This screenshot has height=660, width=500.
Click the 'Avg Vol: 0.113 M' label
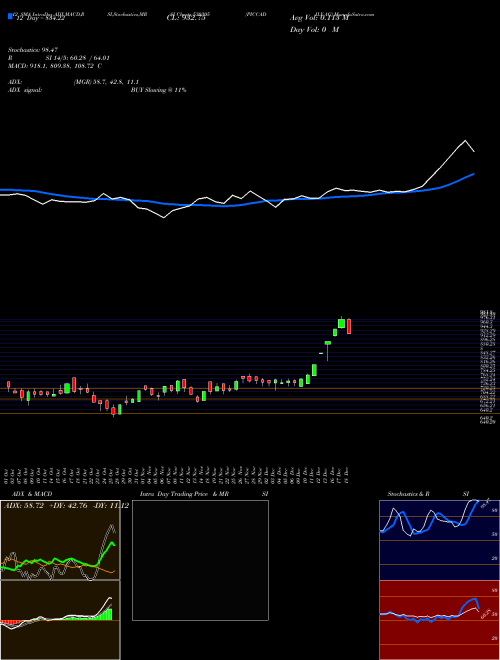[x=319, y=18]
